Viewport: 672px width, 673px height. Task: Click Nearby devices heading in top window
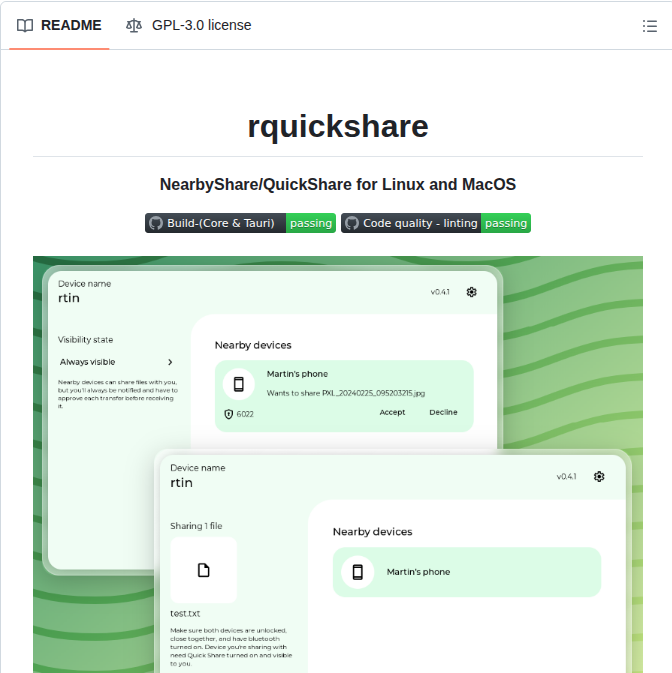pyautogui.click(x=253, y=345)
